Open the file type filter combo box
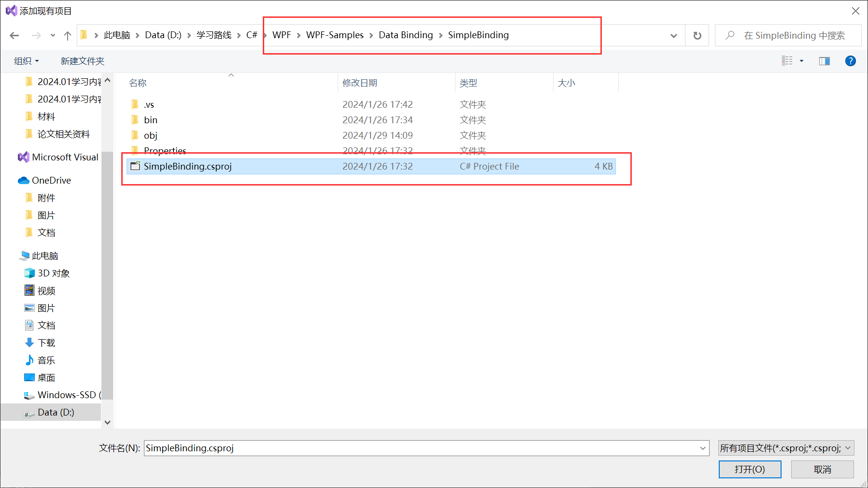The image size is (868, 488). click(786, 448)
